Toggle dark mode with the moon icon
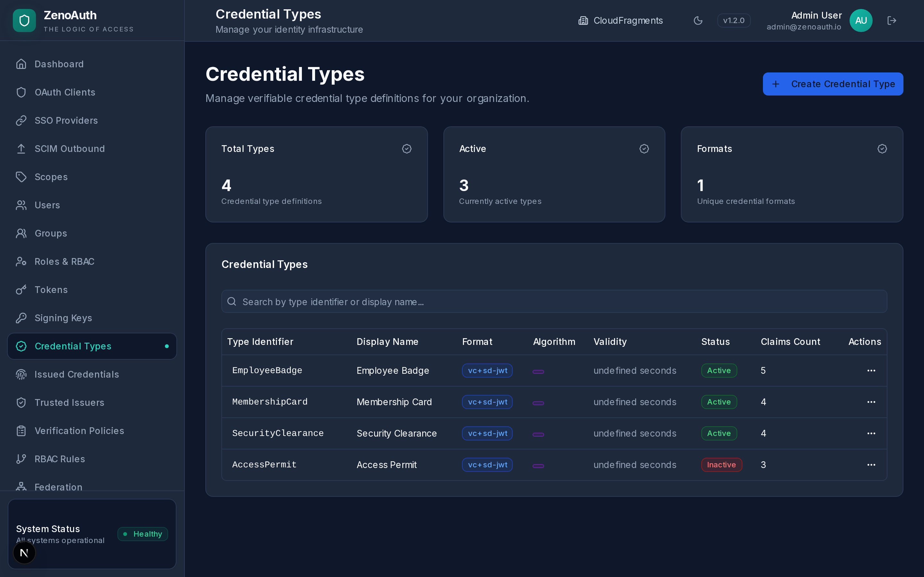Viewport: 924px width, 577px height. pos(698,20)
